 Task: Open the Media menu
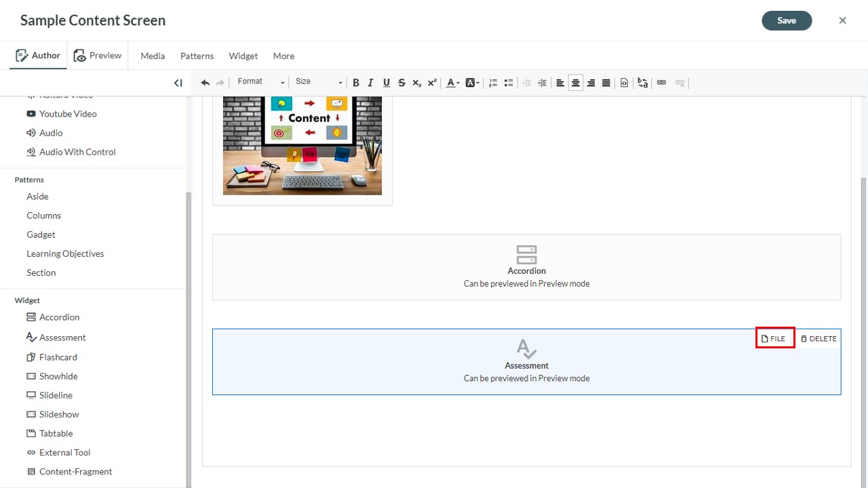[x=153, y=56]
